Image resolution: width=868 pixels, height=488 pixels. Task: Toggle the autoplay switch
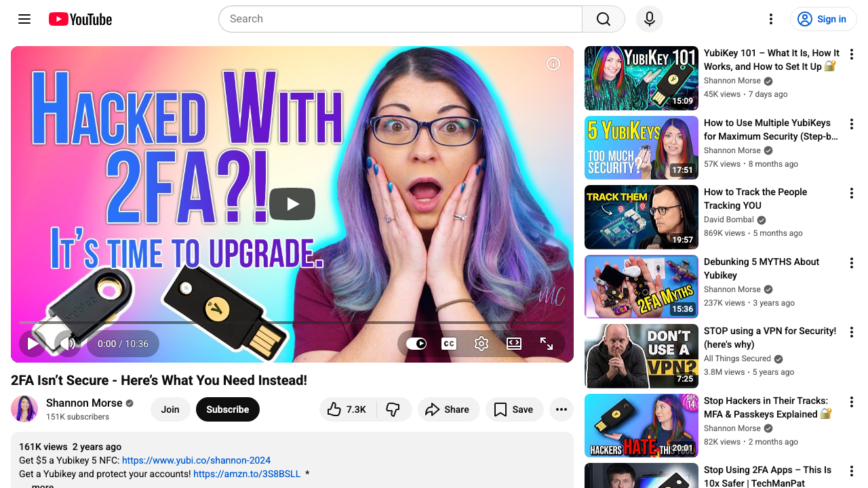(x=416, y=344)
